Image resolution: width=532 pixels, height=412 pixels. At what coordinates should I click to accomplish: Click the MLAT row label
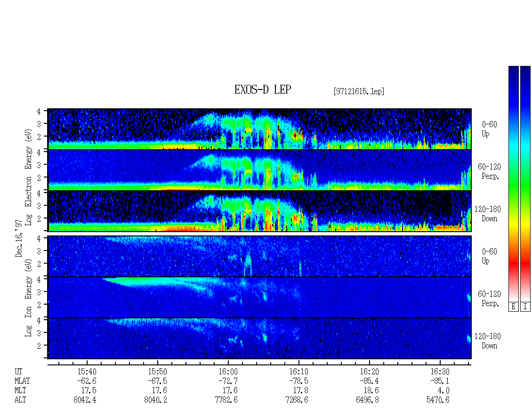coord(22,381)
